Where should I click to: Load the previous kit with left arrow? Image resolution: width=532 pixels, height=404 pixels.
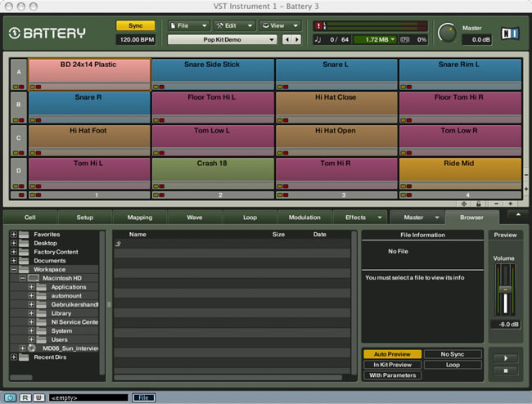pyautogui.click(x=287, y=39)
